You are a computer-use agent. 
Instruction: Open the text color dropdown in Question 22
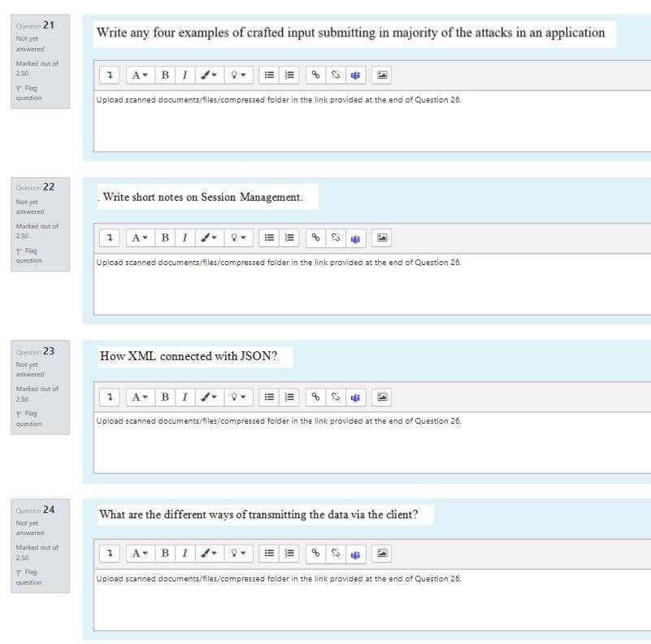click(x=206, y=237)
